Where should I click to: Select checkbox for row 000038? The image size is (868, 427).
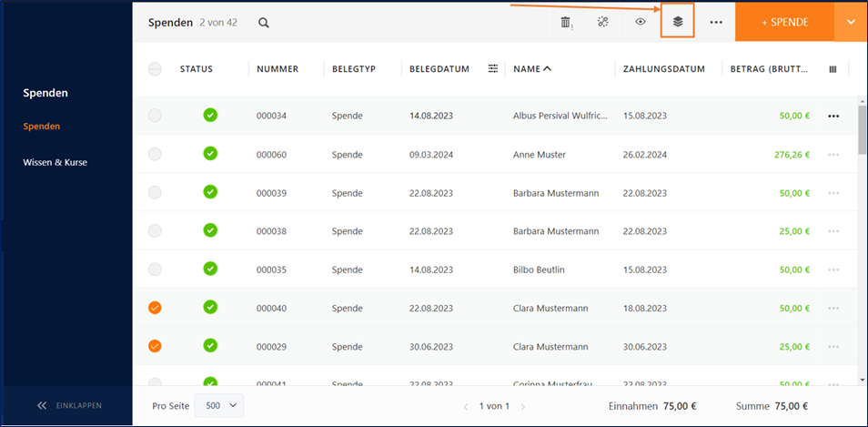click(x=155, y=231)
